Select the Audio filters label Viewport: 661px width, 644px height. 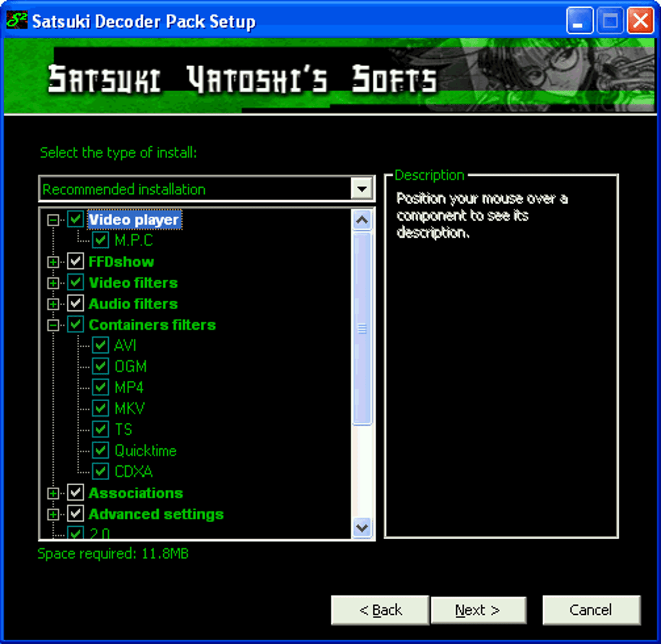133,303
